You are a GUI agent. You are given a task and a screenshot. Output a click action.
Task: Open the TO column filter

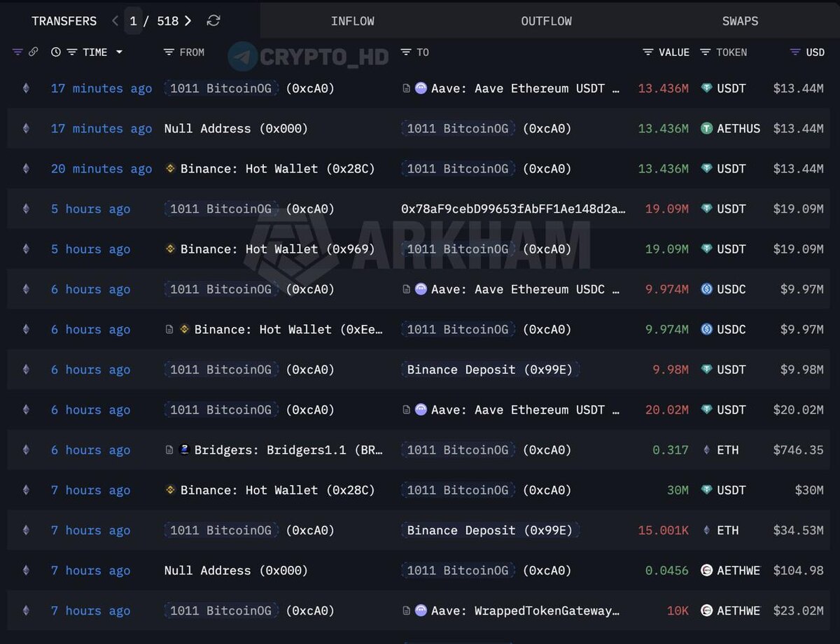[x=405, y=52]
